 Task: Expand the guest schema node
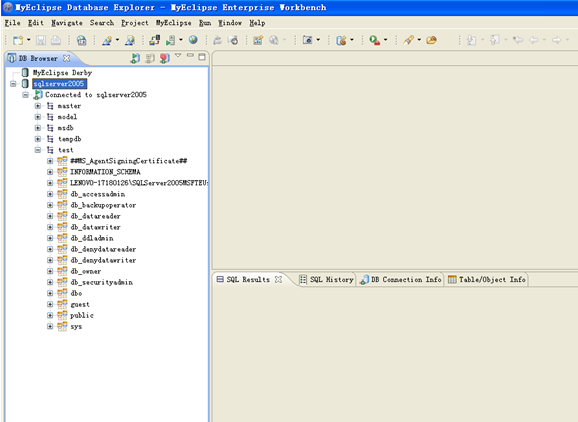[x=50, y=304]
